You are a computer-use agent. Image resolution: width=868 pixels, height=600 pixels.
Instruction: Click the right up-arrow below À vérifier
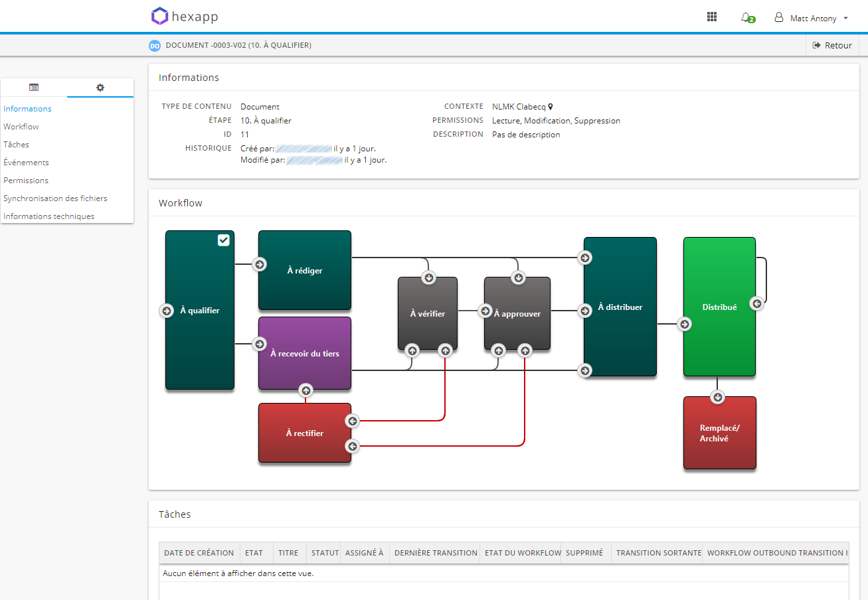(x=445, y=350)
